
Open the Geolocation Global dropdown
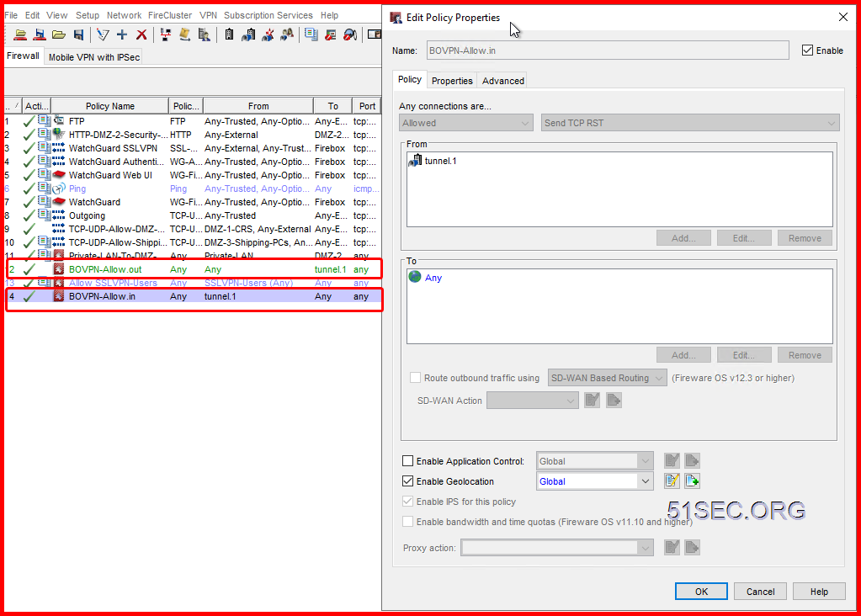(x=595, y=481)
